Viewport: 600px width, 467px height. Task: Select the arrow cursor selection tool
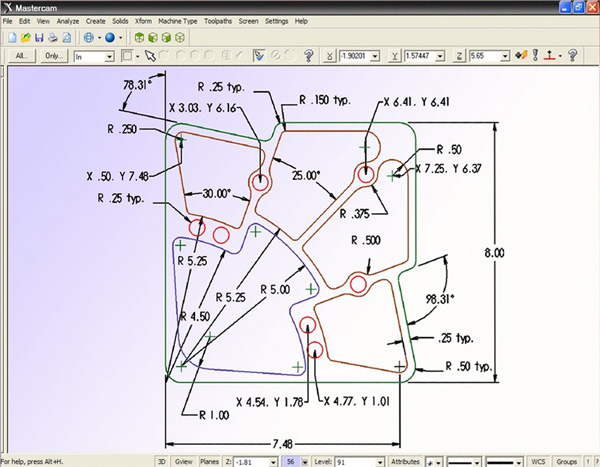150,56
